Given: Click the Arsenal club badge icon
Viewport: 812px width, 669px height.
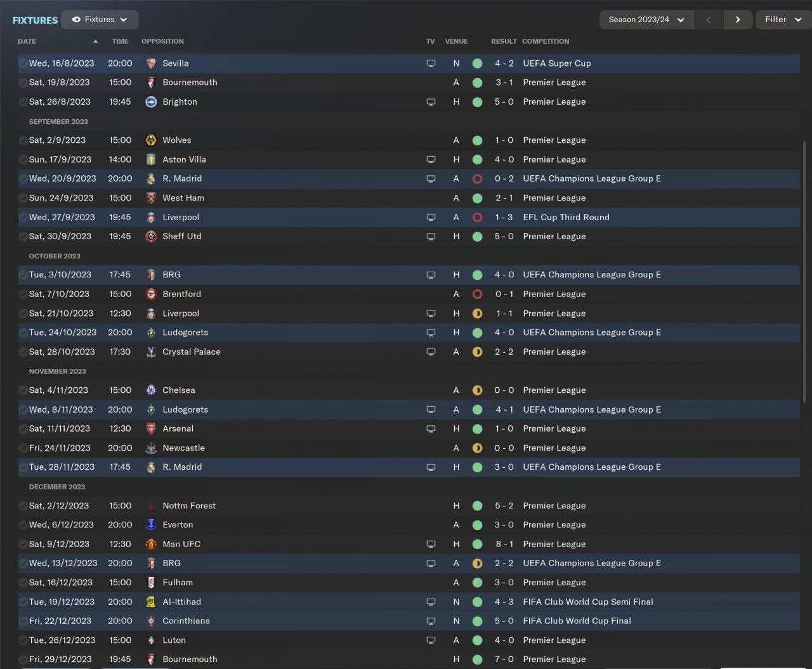Looking at the screenshot, I should click(x=151, y=429).
